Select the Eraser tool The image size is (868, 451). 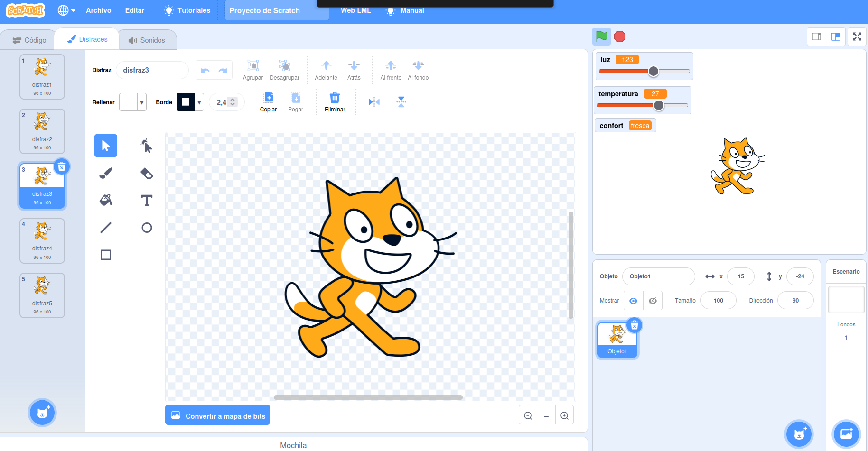pyautogui.click(x=147, y=173)
